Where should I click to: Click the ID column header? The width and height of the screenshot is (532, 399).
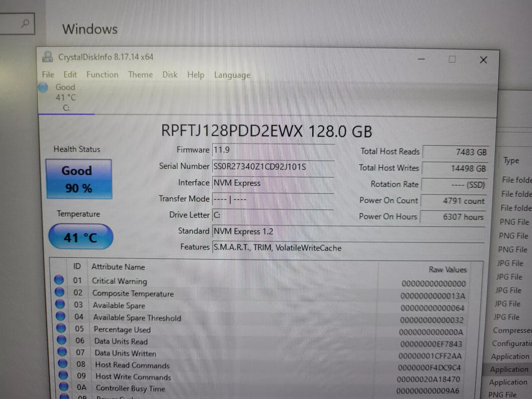click(77, 266)
